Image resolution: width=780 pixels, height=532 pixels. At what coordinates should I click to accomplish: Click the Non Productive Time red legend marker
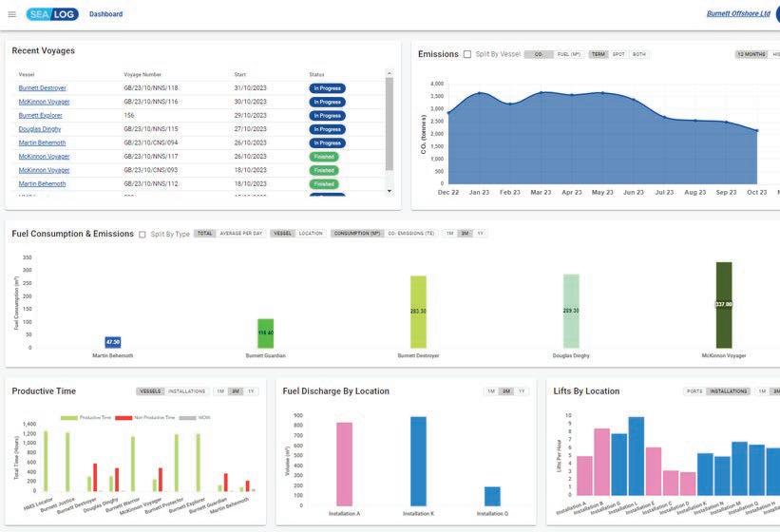click(124, 418)
